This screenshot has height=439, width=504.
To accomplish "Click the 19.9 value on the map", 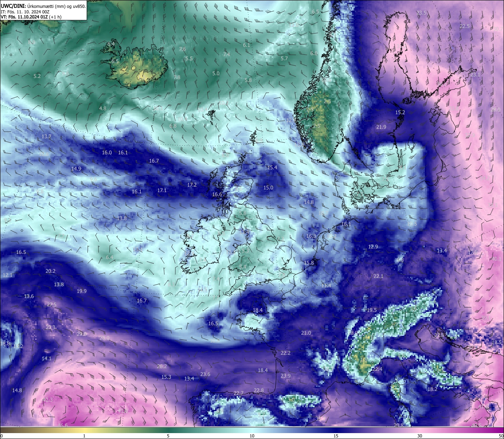I will (x=82, y=291).
